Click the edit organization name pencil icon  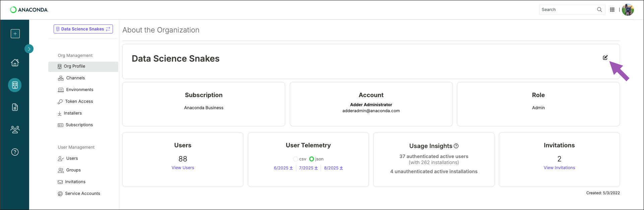coord(605,58)
